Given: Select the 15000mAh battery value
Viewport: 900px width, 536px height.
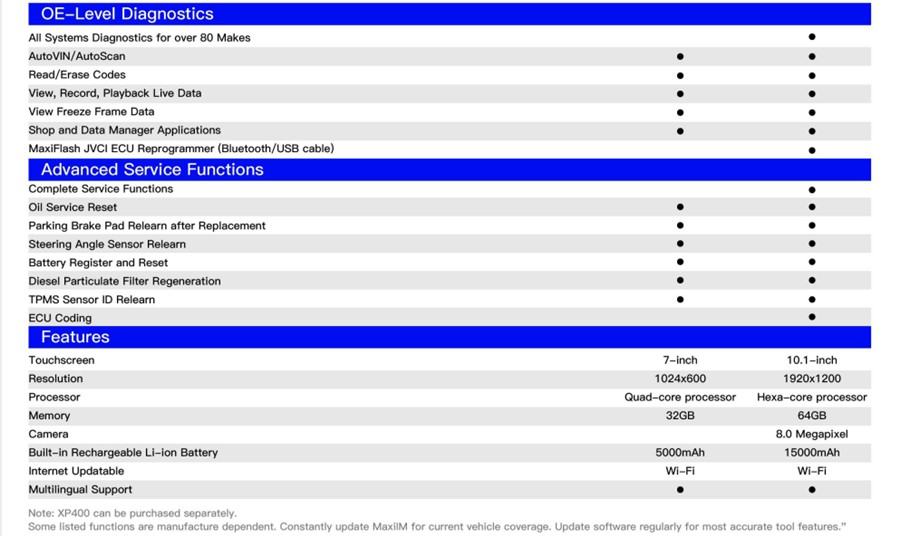Looking at the screenshot, I should tap(812, 452).
